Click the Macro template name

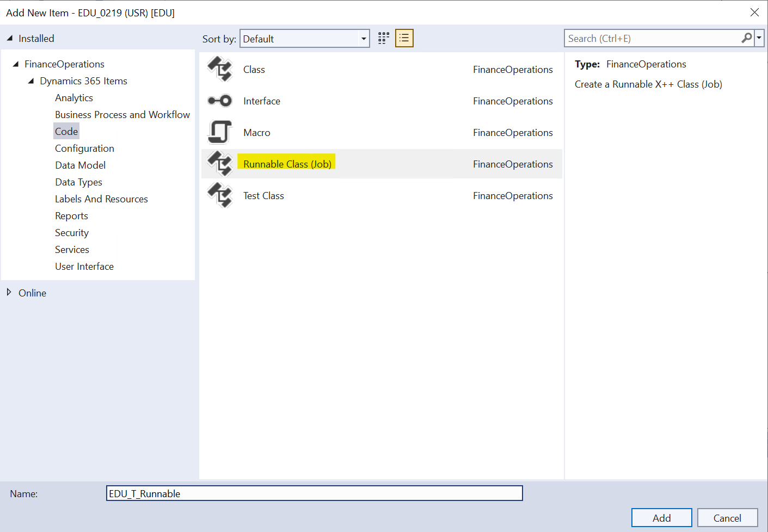(257, 133)
